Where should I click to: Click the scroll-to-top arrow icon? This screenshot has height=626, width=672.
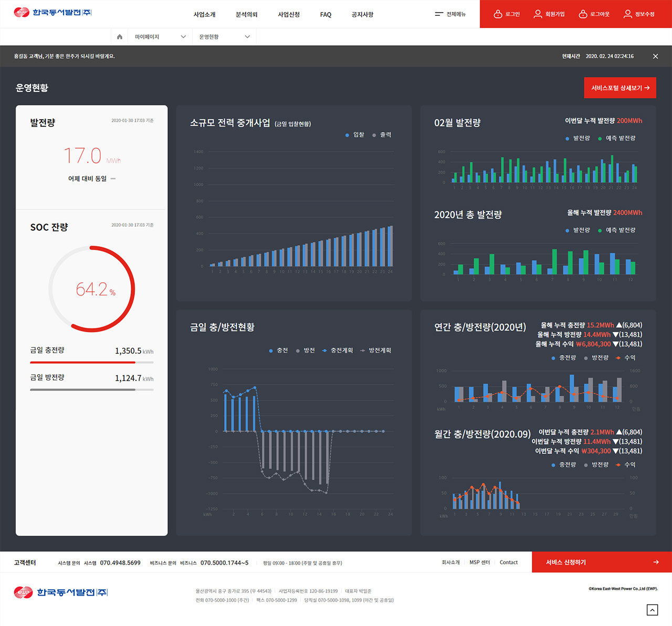[652, 609]
